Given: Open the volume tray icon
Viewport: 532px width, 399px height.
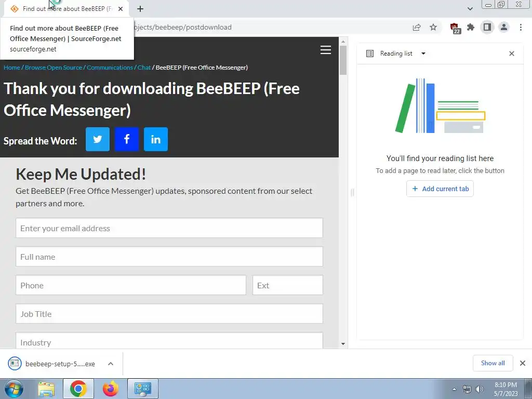Looking at the screenshot, I should pyautogui.click(x=480, y=389).
